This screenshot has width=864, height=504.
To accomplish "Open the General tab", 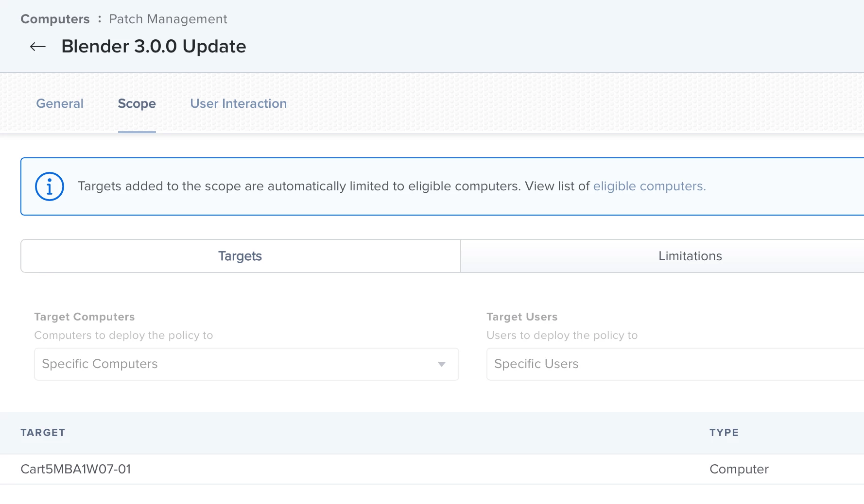I will (60, 103).
